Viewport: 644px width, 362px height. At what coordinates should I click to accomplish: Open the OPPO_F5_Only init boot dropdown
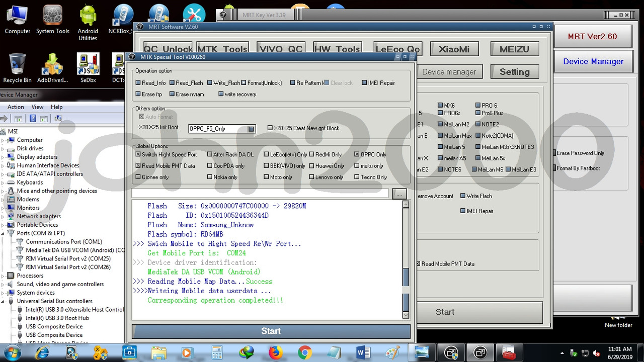click(x=251, y=129)
